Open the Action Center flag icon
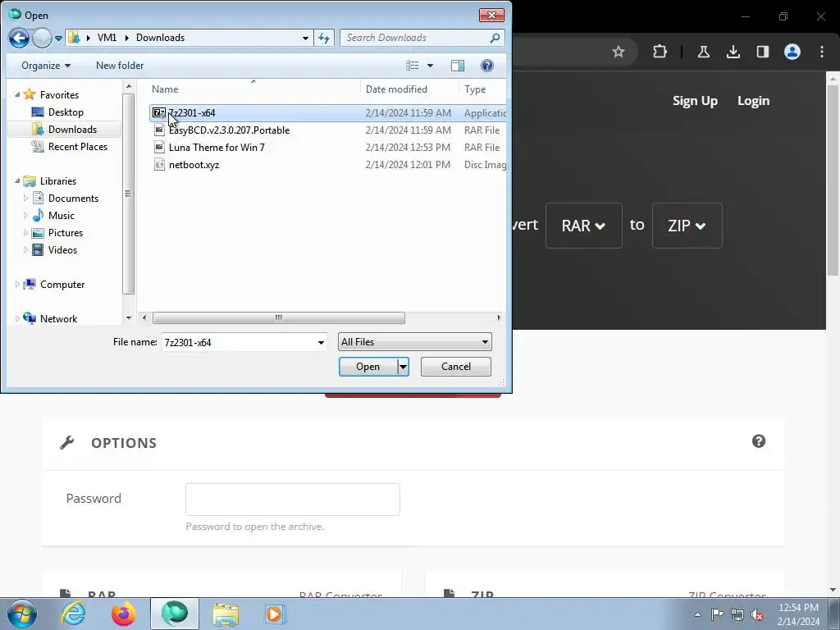 tap(717, 614)
